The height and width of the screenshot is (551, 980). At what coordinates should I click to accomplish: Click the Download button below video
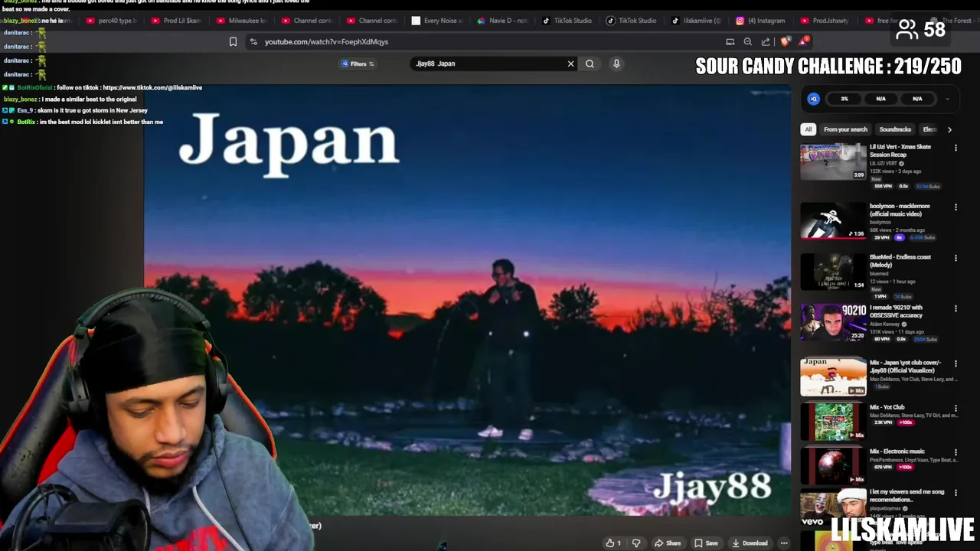(750, 543)
